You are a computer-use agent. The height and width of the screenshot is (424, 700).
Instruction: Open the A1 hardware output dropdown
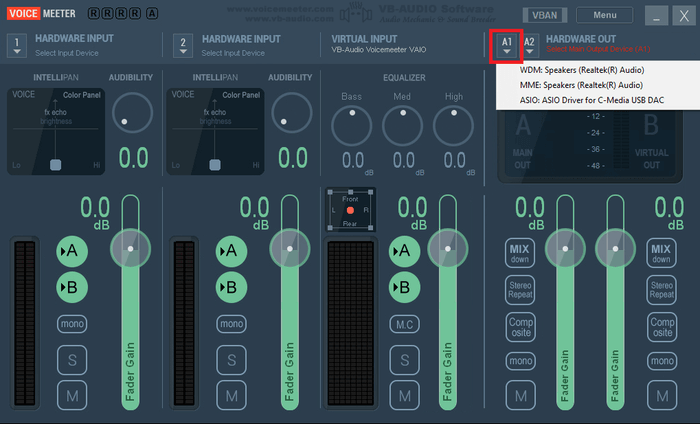507,46
